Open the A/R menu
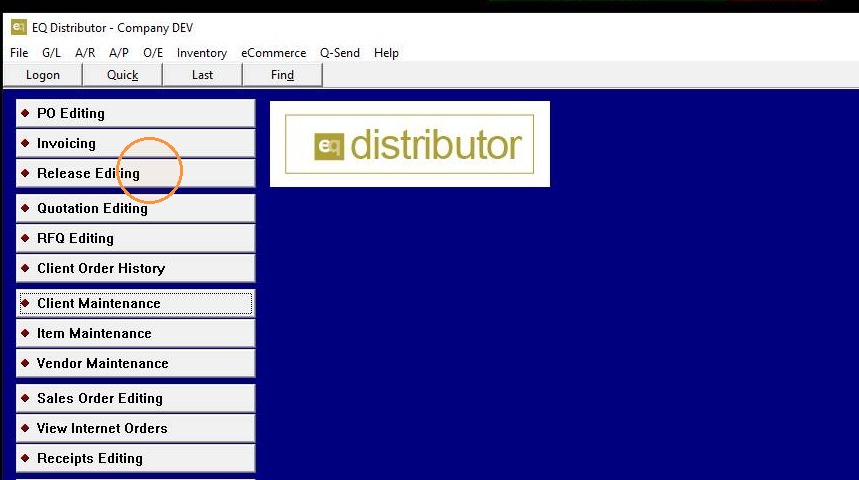Image resolution: width=859 pixels, height=480 pixels. pos(85,53)
